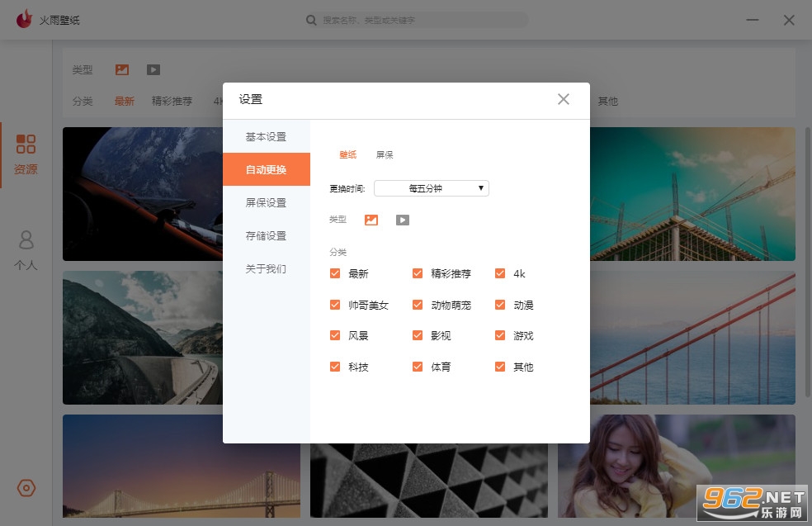
Task: Toggle the 影视 checkbox
Action: pos(418,335)
